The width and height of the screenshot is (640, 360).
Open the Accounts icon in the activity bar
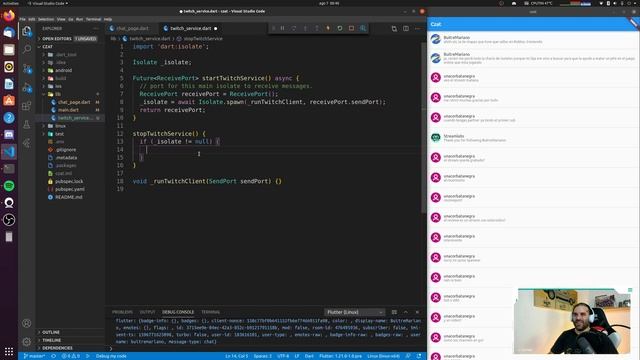click(x=27, y=323)
